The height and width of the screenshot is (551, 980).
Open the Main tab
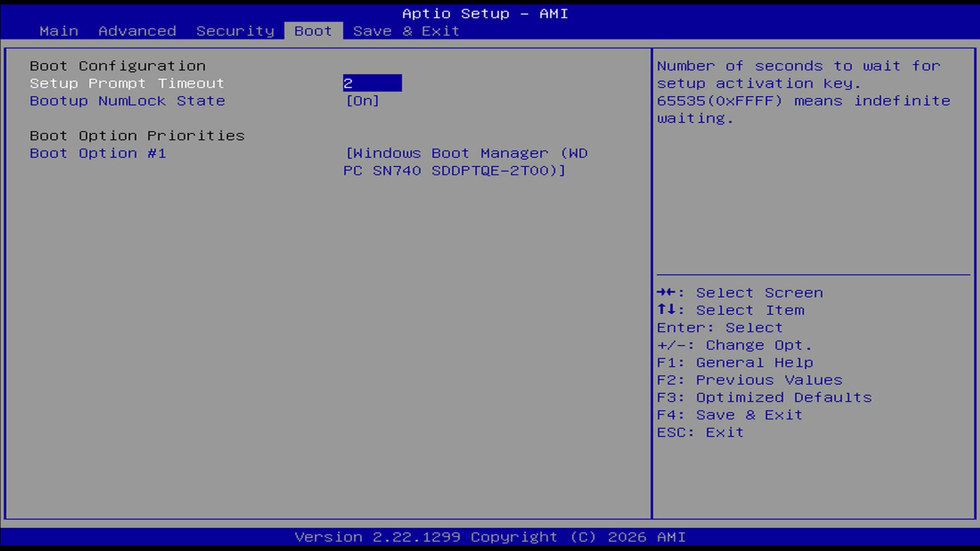[x=59, y=31]
